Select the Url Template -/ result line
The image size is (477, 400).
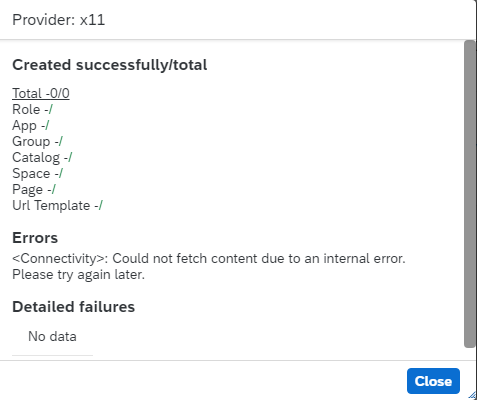57,205
